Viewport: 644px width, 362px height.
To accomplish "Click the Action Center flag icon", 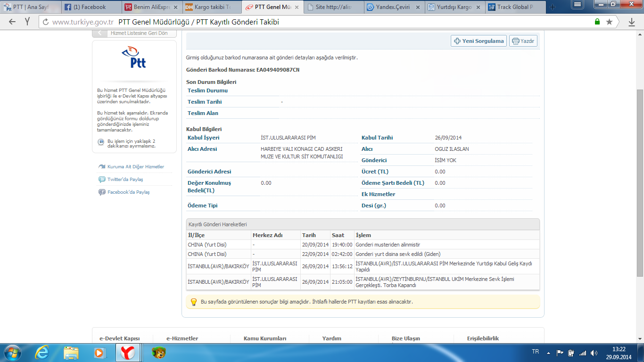I will tap(560, 353).
